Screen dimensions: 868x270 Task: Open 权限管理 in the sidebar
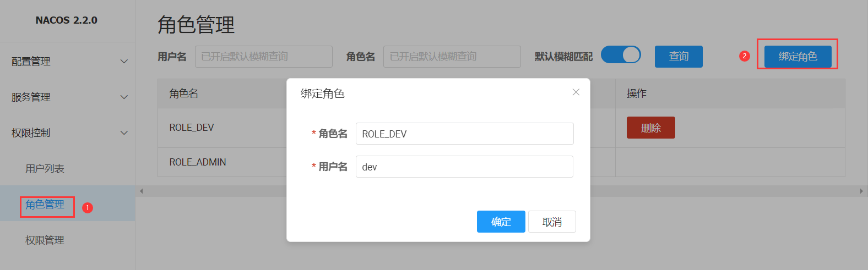(x=45, y=240)
